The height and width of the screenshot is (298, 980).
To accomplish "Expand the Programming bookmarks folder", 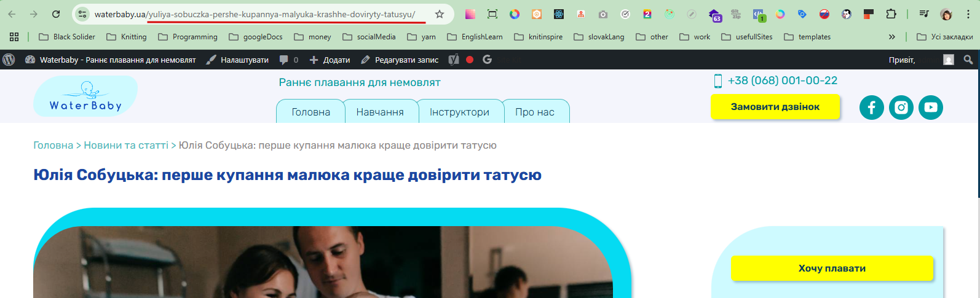I will tap(188, 37).
